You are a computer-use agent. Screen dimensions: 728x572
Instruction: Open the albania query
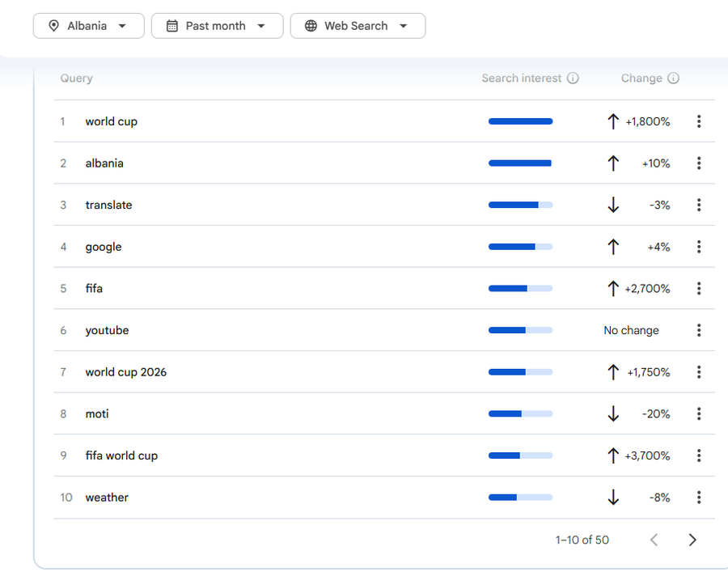(x=104, y=163)
